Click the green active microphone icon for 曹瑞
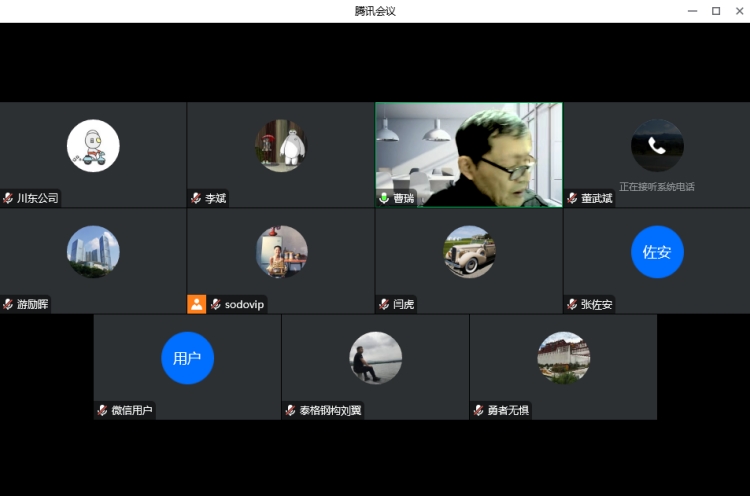This screenshot has width=750, height=496. [385, 198]
